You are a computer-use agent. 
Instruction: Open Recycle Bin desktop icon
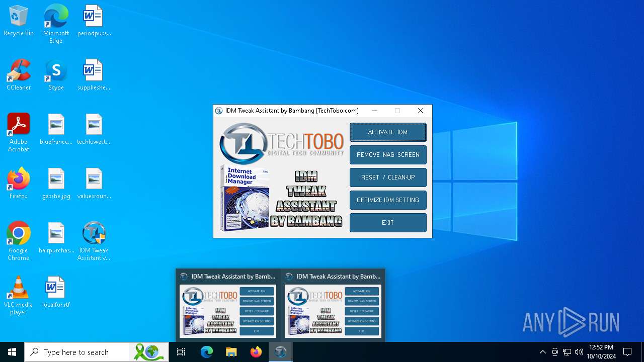(x=19, y=21)
